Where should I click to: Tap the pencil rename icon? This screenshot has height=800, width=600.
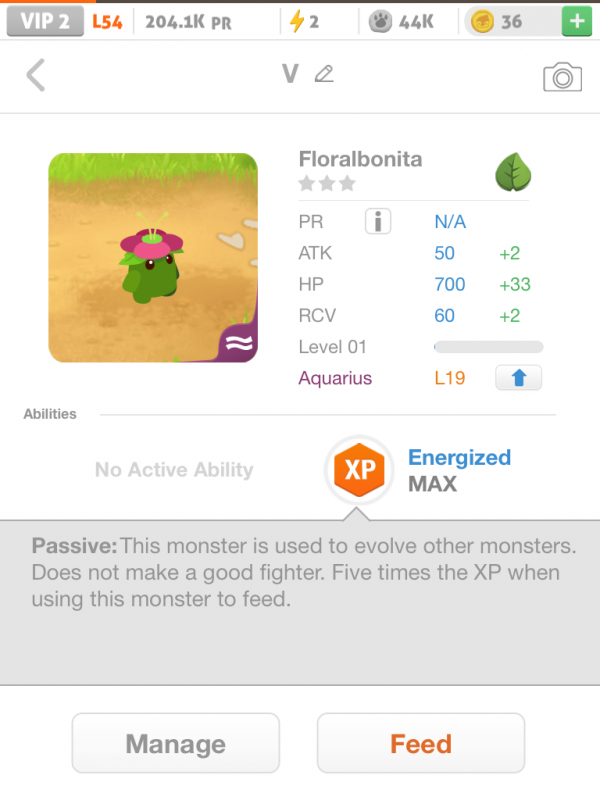point(323,74)
